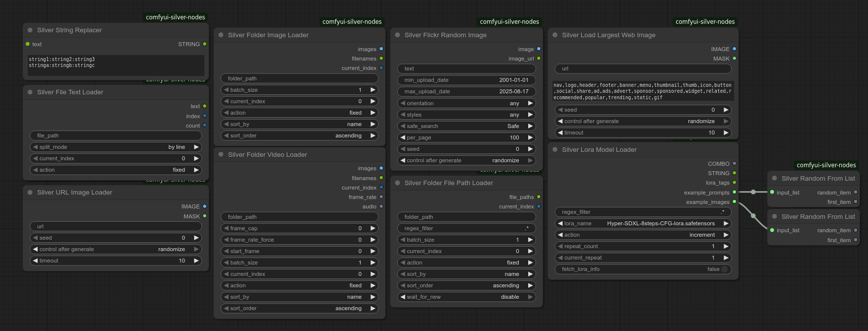Click the audio output socket on Folder Video Loader

(381, 206)
